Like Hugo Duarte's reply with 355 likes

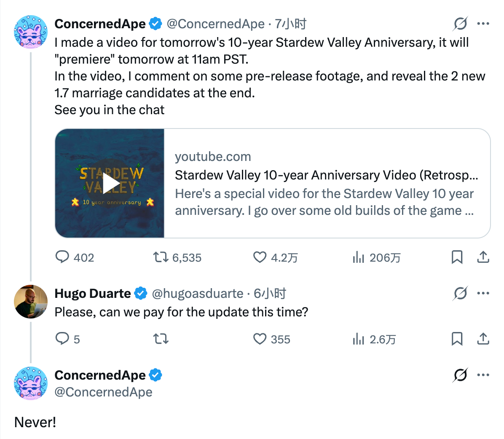pyautogui.click(x=260, y=339)
